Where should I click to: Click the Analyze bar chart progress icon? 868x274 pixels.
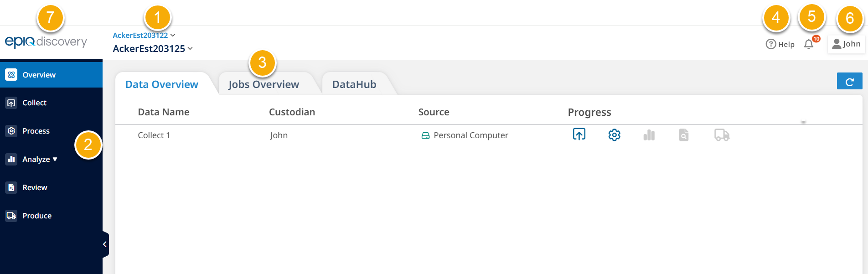[x=649, y=135]
